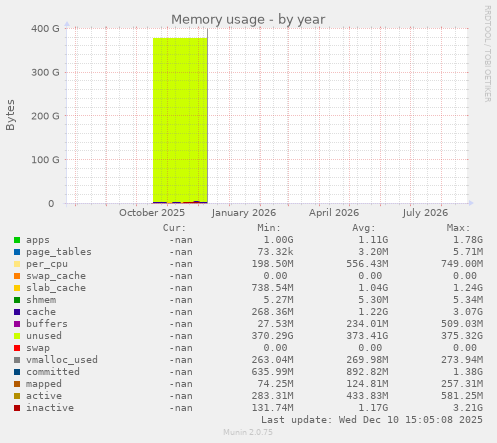Click the Avg: column header

pyautogui.click(x=364, y=228)
